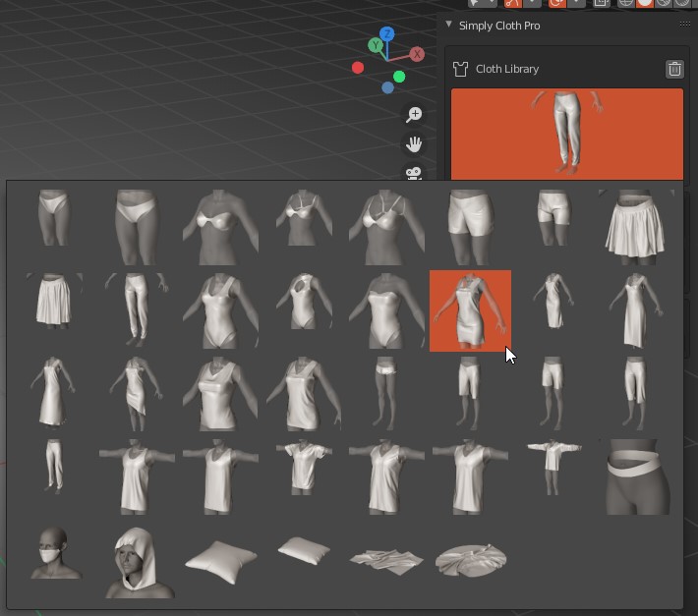Select the hooded head preset

(138, 563)
